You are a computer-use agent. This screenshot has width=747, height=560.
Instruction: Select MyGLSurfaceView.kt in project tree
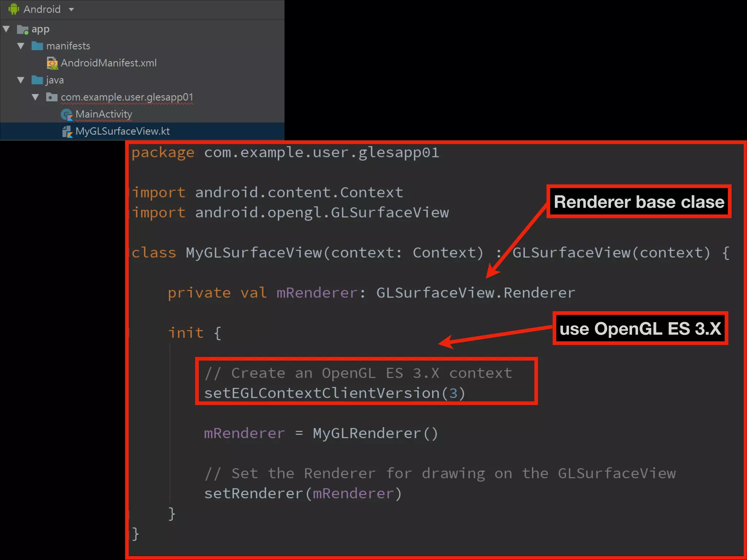(x=123, y=131)
